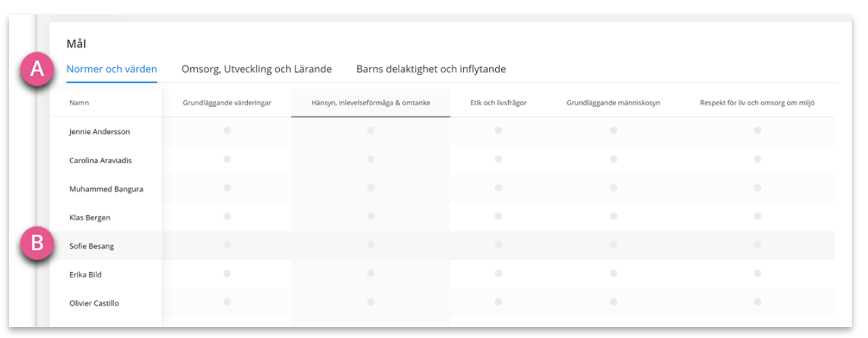This screenshot has height=338, width=868.
Task: Select Sofie Besang in name list
Action: click(92, 246)
